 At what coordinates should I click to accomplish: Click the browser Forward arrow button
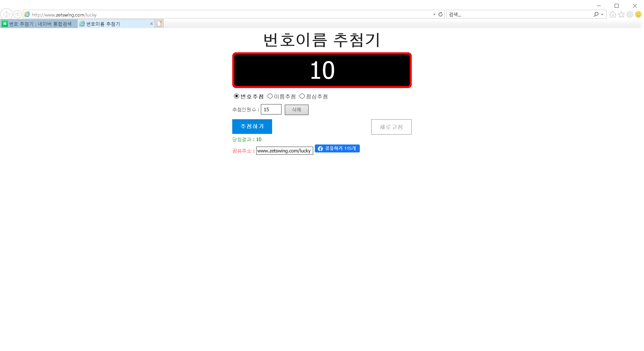click(17, 14)
